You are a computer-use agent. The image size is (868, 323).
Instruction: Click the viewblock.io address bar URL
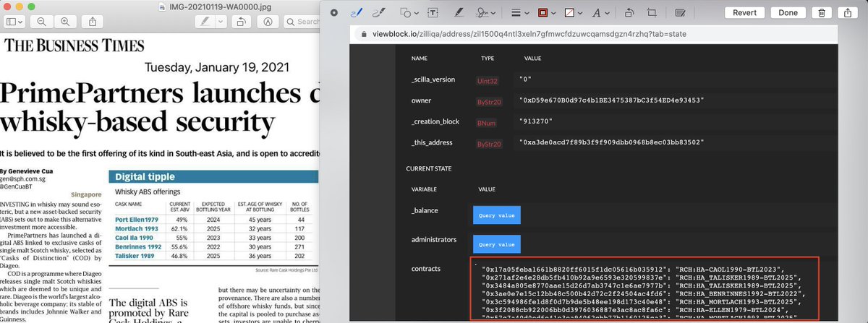(x=527, y=34)
